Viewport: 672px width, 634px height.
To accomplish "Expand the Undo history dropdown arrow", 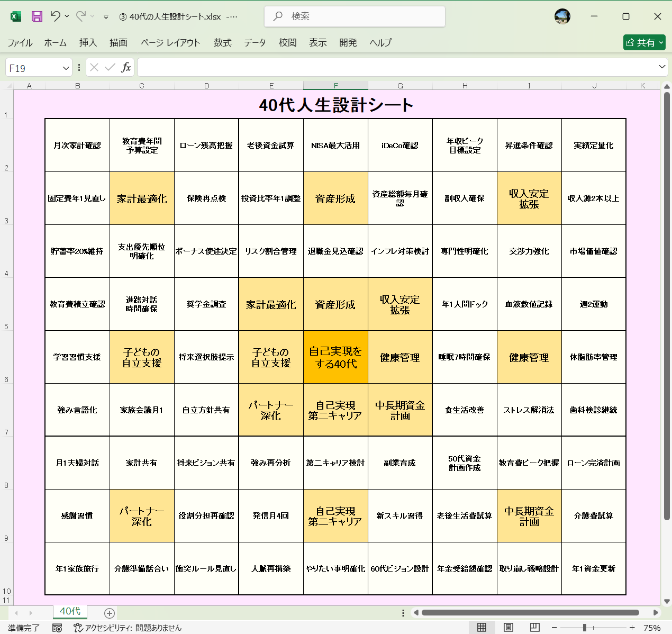I will 68,16.
